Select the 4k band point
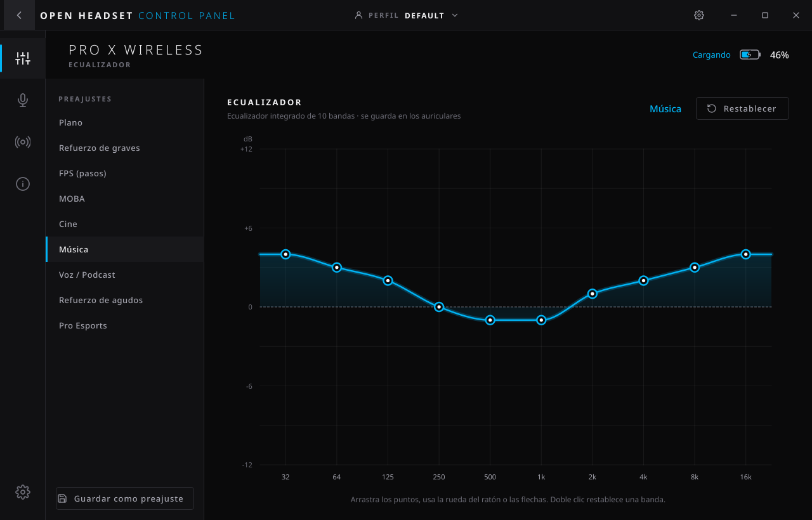 [x=643, y=280]
